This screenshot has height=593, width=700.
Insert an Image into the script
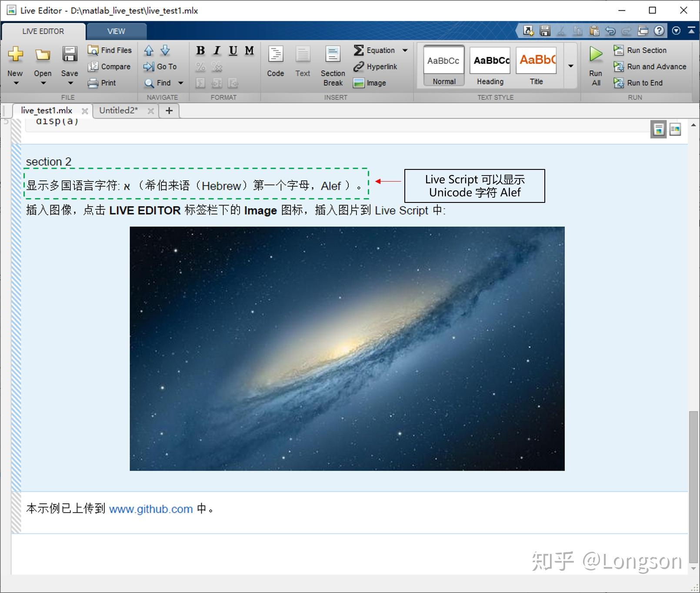click(371, 83)
